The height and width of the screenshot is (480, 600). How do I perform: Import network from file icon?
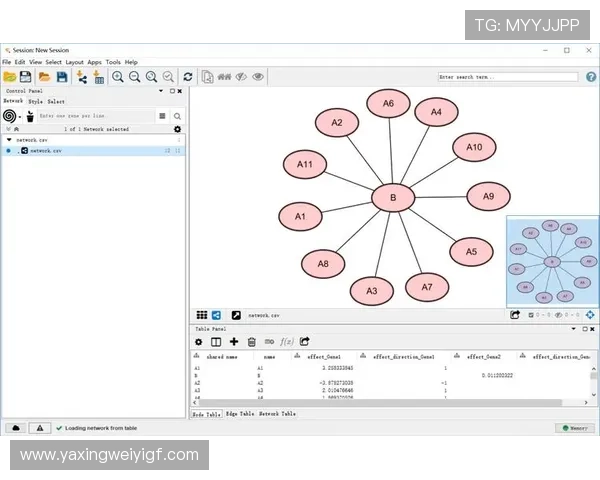pos(82,77)
